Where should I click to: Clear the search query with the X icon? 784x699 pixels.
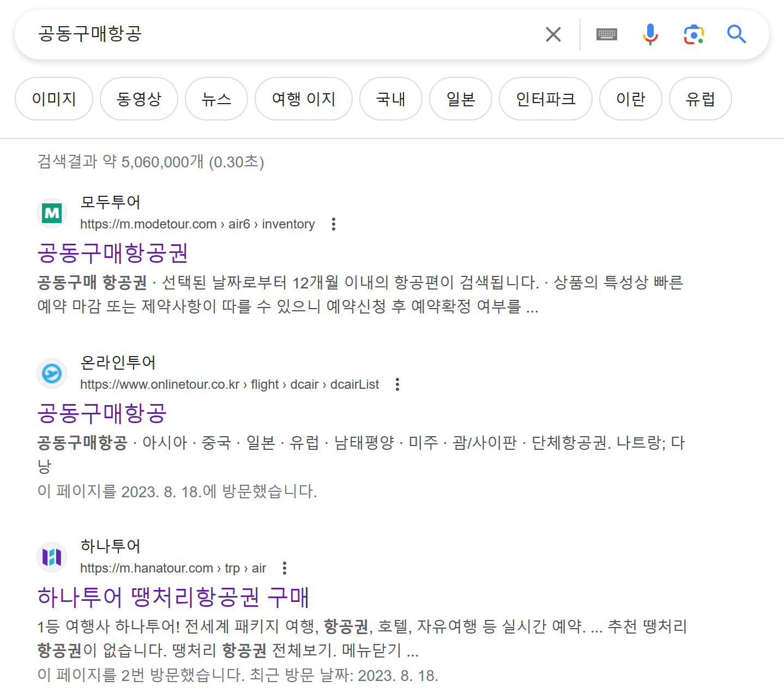point(553,34)
